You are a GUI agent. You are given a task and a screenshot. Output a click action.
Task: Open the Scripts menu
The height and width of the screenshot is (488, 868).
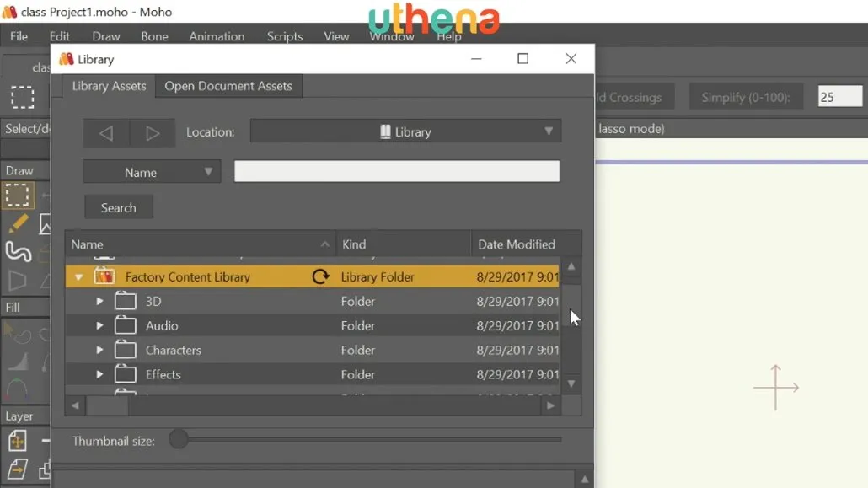tap(285, 36)
